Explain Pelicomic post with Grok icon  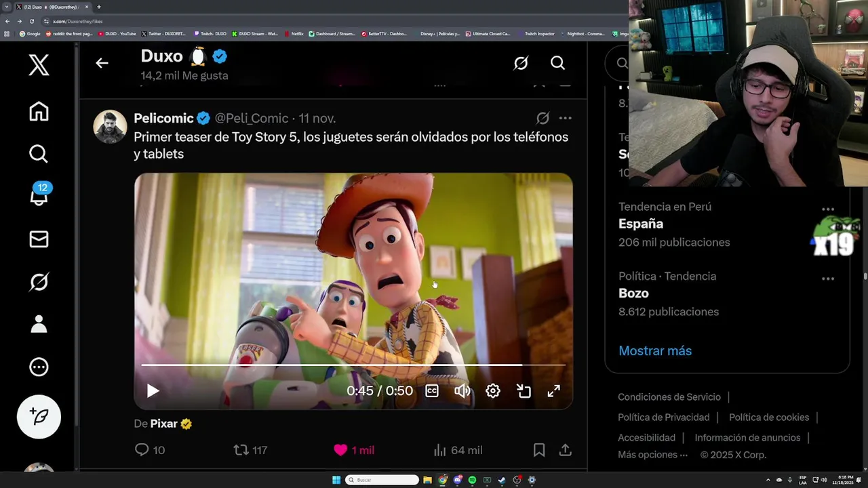tap(542, 118)
